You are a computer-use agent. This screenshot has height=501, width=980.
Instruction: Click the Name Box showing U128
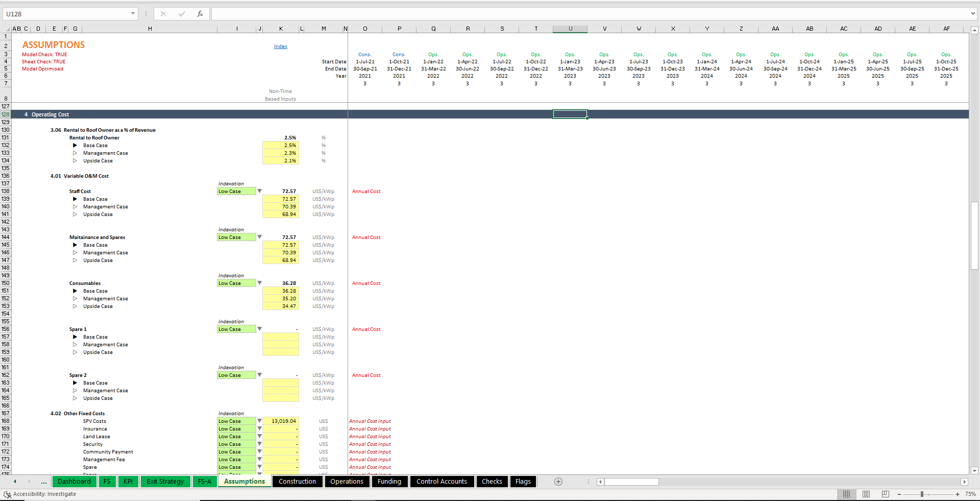pyautogui.click(x=65, y=14)
